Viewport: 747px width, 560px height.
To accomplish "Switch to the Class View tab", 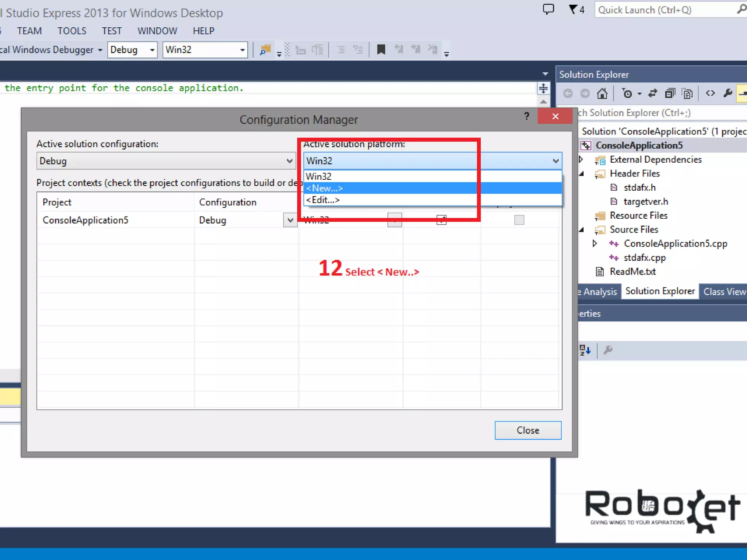I will pos(724,292).
